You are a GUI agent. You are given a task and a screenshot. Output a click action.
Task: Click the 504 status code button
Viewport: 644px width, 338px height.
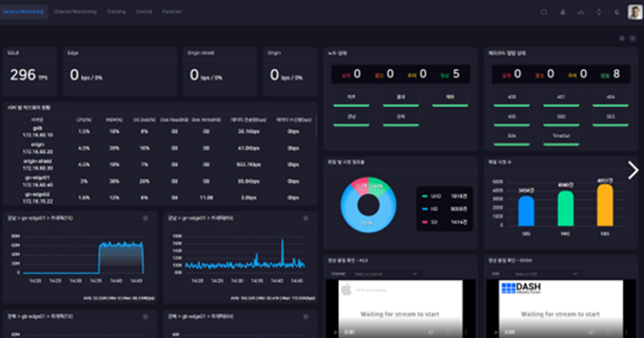[512, 137]
